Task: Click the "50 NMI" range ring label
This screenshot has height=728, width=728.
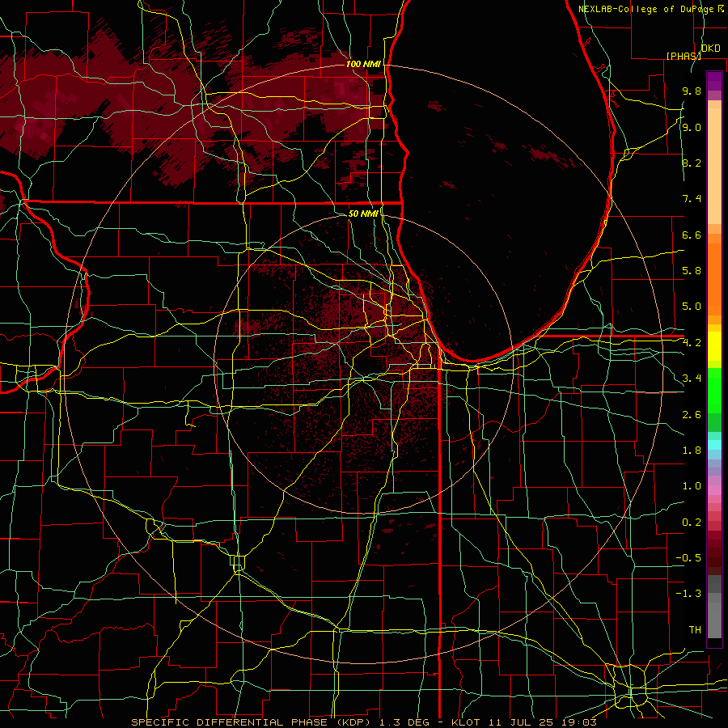Action: 363,214
